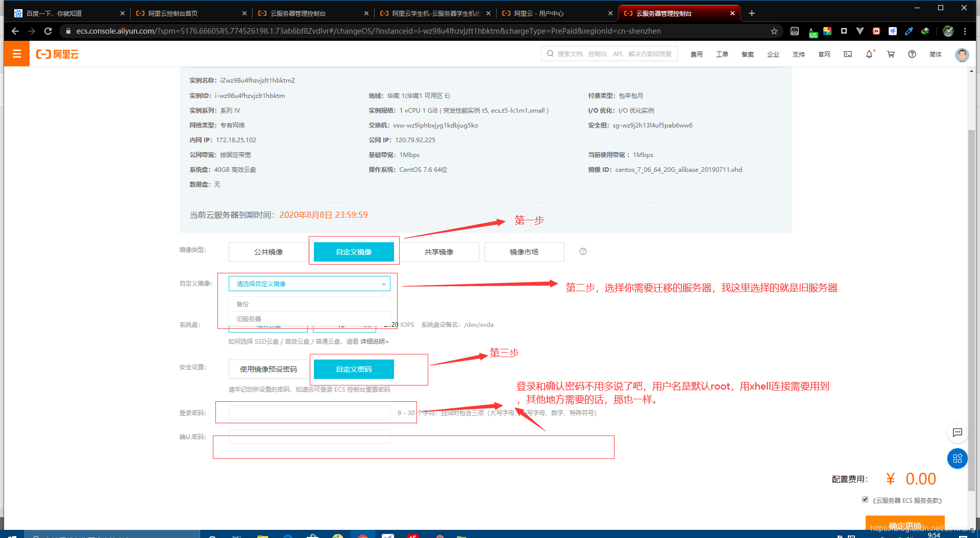Open the 支持 menu
Screen dimensions: 980x538
[799, 54]
